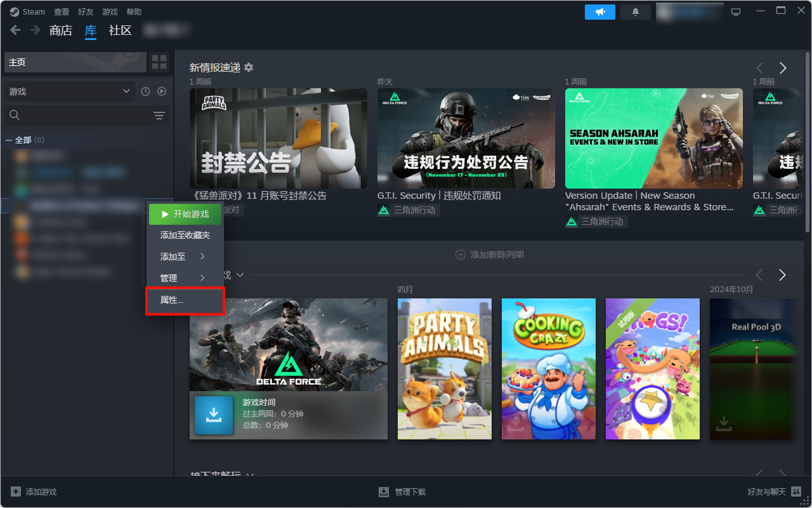Click the streaming display icon in the title bar
The width and height of the screenshot is (812, 508).
click(x=735, y=11)
